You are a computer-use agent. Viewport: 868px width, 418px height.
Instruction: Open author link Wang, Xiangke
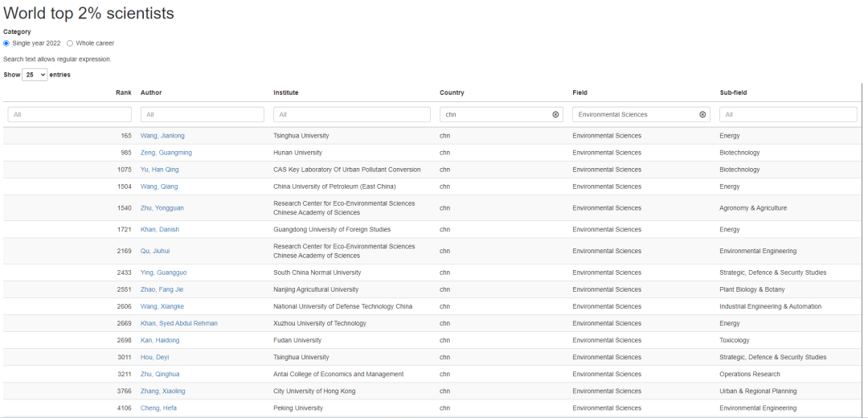point(162,307)
